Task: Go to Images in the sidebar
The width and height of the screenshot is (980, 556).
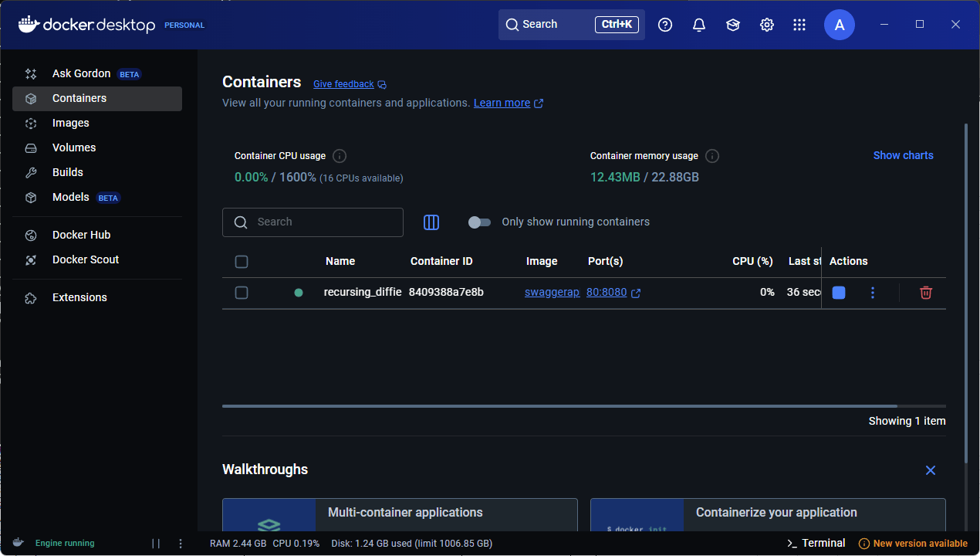Action: coord(70,123)
